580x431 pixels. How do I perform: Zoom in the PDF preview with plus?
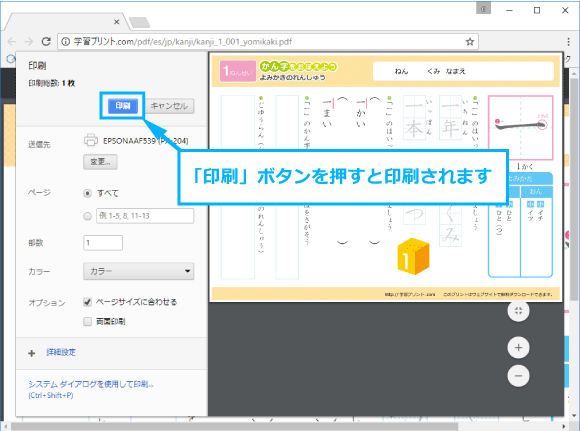518,347
